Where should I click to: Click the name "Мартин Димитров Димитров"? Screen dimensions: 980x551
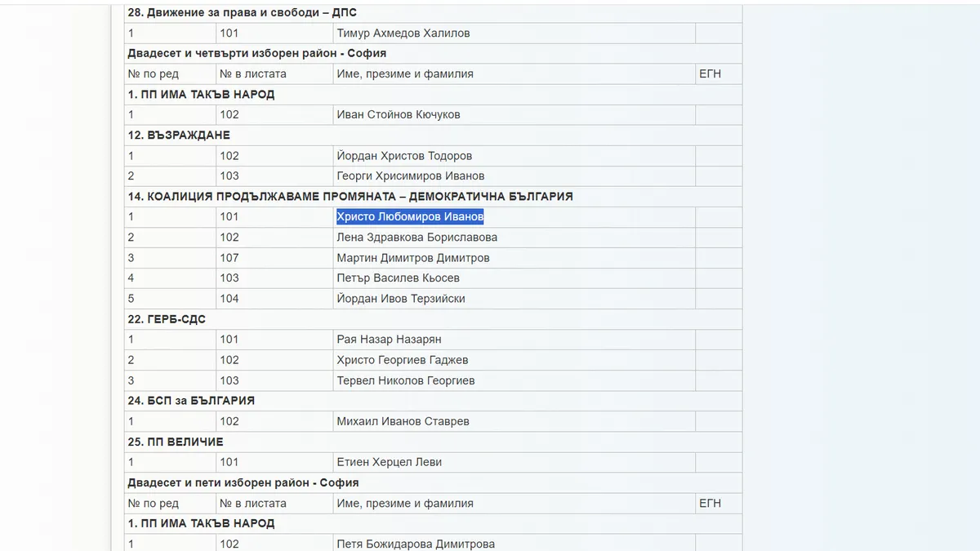[413, 258]
